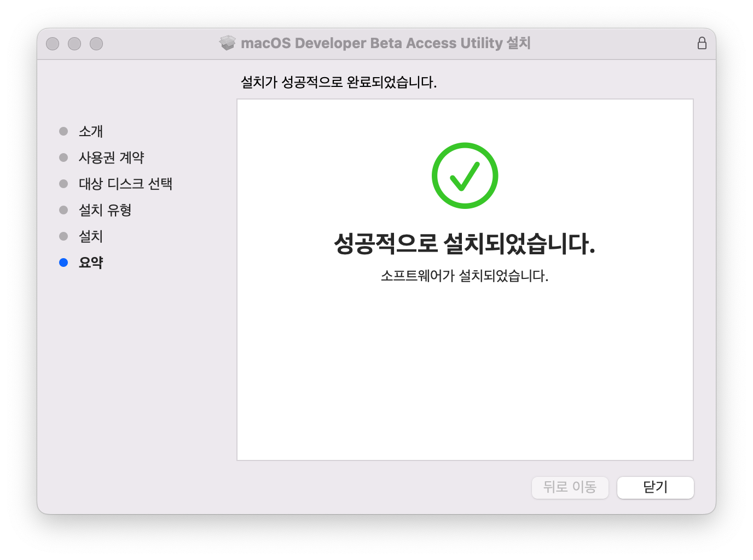Click the blue bullet beside 요약

(x=63, y=262)
